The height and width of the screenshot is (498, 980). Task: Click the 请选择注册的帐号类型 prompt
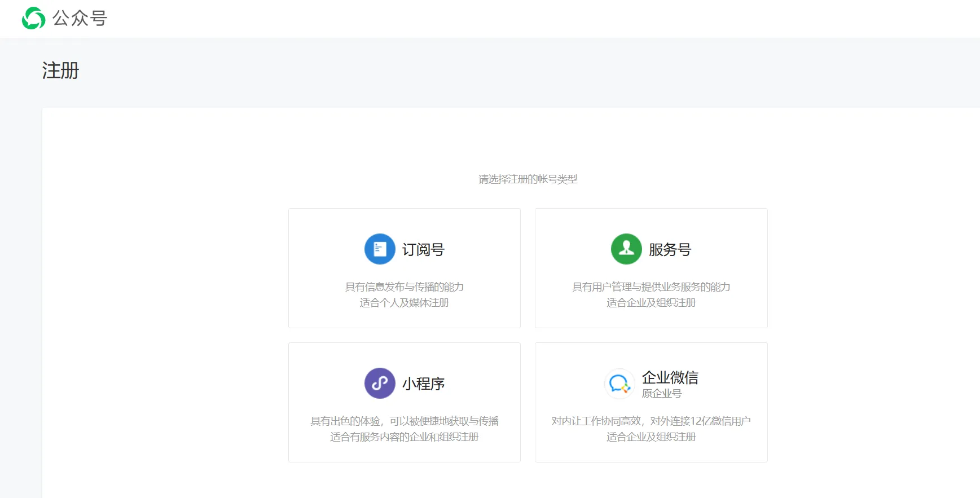click(528, 179)
